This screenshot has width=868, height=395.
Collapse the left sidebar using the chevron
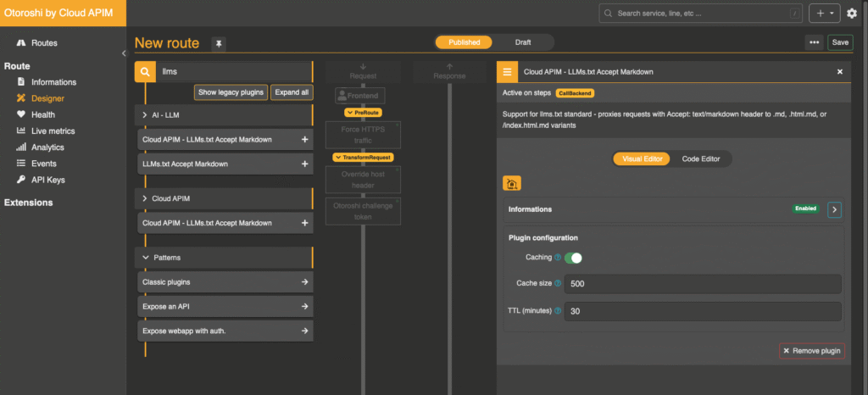(124, 53)
